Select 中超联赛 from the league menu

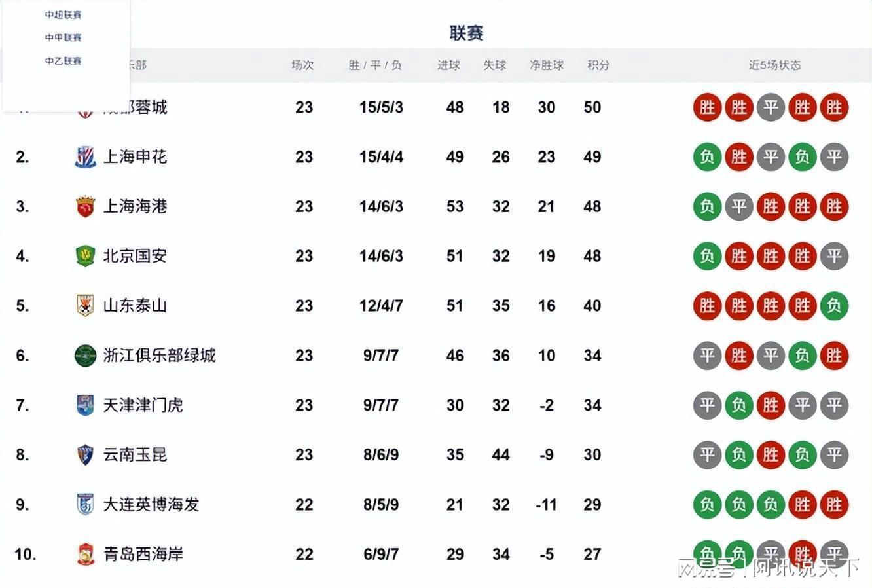pyautogui.click(x=63, y=15)
